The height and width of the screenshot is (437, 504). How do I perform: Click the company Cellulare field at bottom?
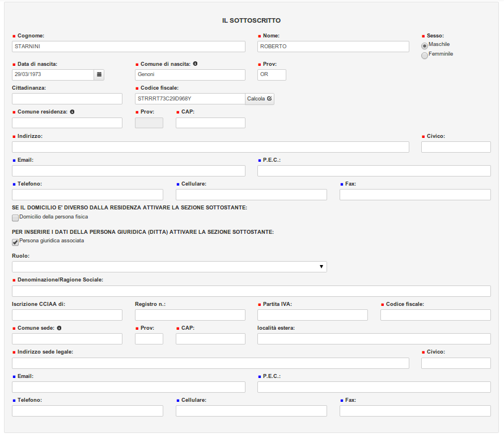pos(251,411)
